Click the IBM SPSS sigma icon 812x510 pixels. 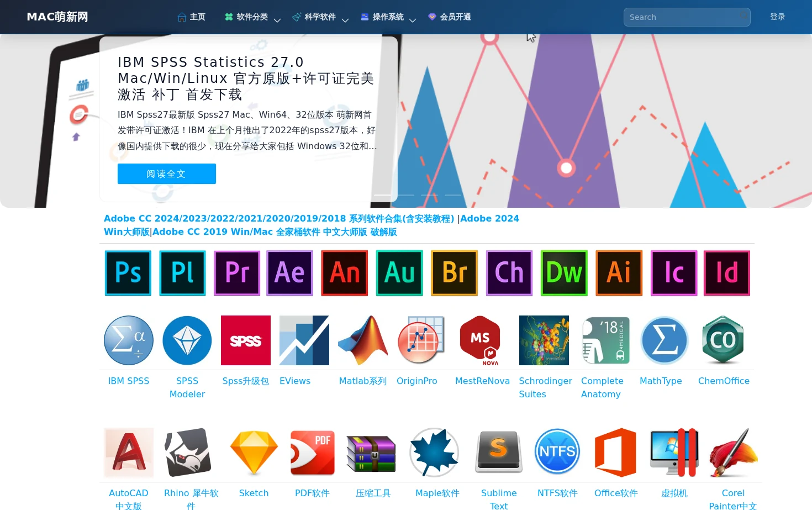pyautogui.click(x=129, y=340)
